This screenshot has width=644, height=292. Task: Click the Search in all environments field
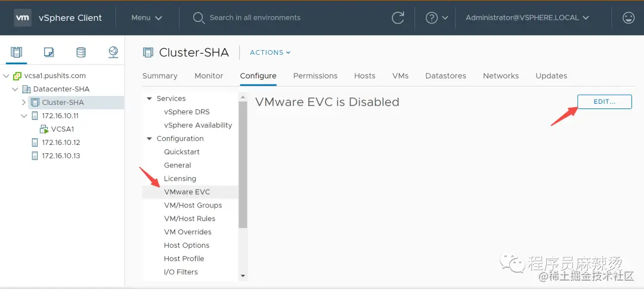pos(255,18)
